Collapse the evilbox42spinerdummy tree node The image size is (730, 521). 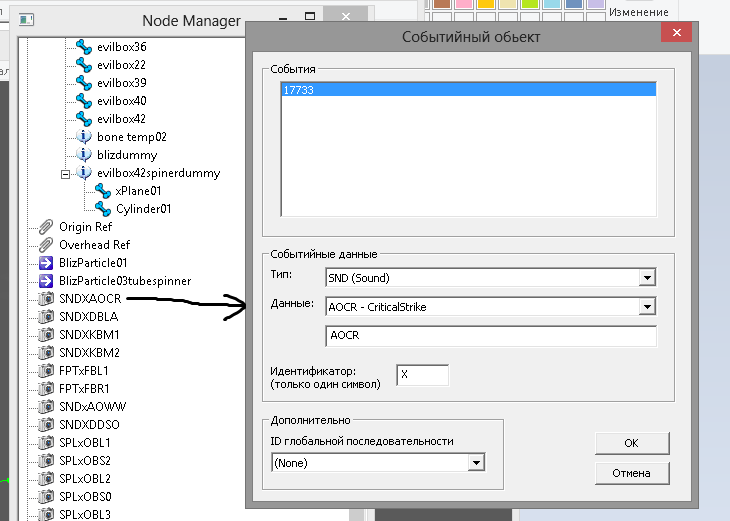coord(66,175)
